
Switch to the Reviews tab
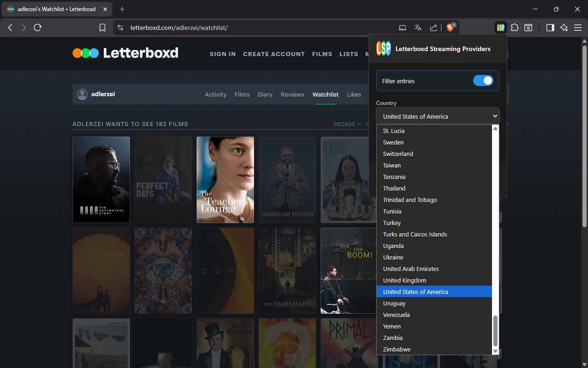292,94
